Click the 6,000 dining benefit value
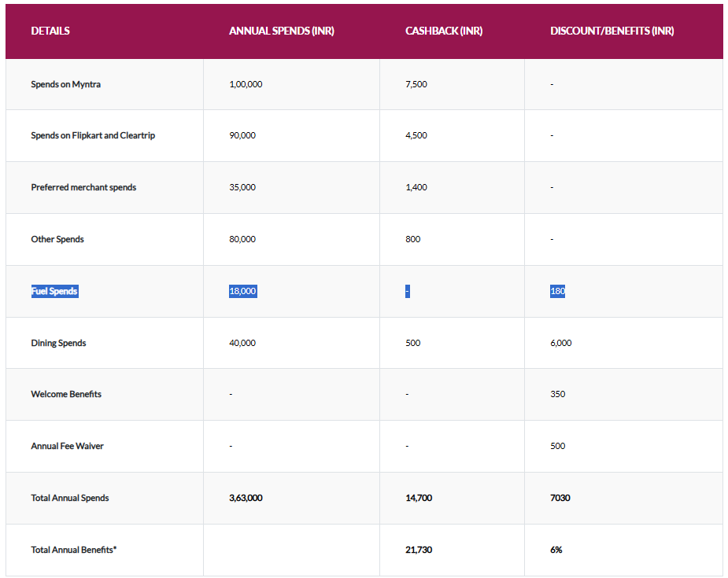Screen dimensions: 728x578 coord(561,344)
